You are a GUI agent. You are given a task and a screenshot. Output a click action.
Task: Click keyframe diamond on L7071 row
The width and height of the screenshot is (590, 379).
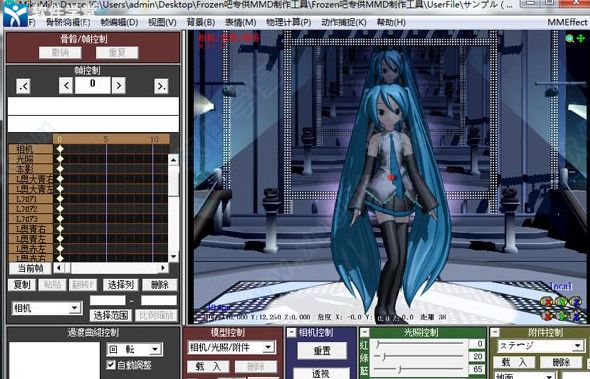pyautogui.click(x=60, y=199)
